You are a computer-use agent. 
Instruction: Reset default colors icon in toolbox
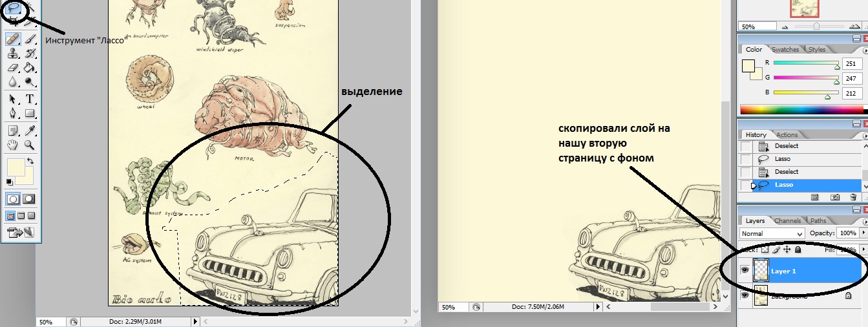[x=9, y=182]
